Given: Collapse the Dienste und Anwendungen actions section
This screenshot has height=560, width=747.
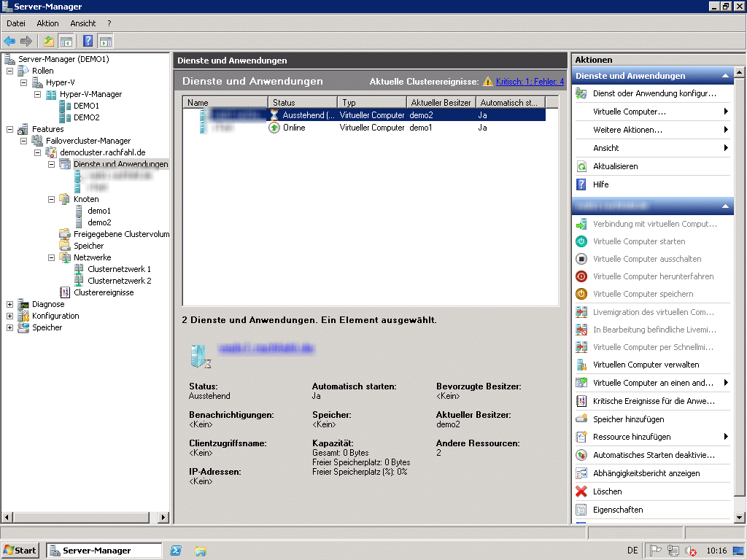Looking at the screenshot, I should point(725,76).
